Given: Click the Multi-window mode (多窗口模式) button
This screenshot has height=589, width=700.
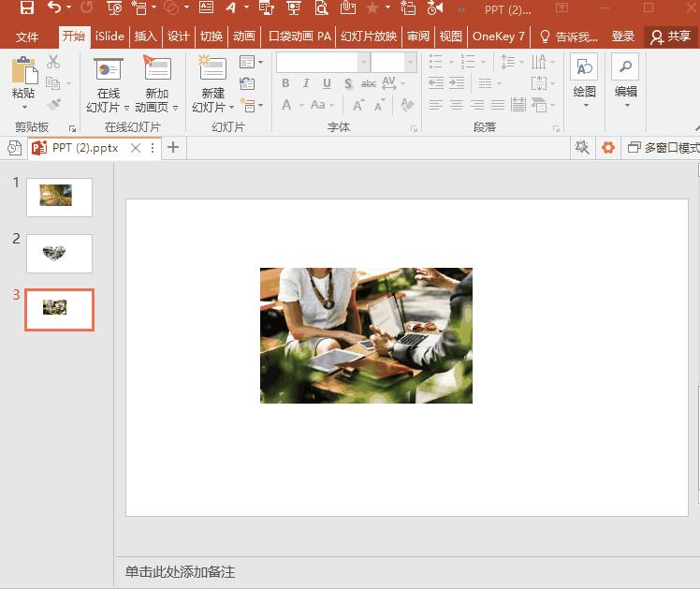Looking at the screenshot, I should (x=664, y=148).
